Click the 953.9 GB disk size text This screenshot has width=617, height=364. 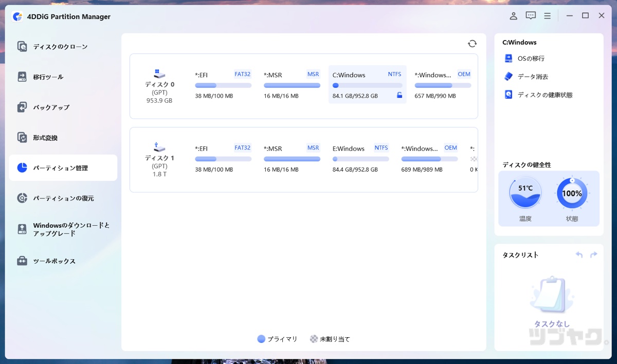tap(159, 101)
